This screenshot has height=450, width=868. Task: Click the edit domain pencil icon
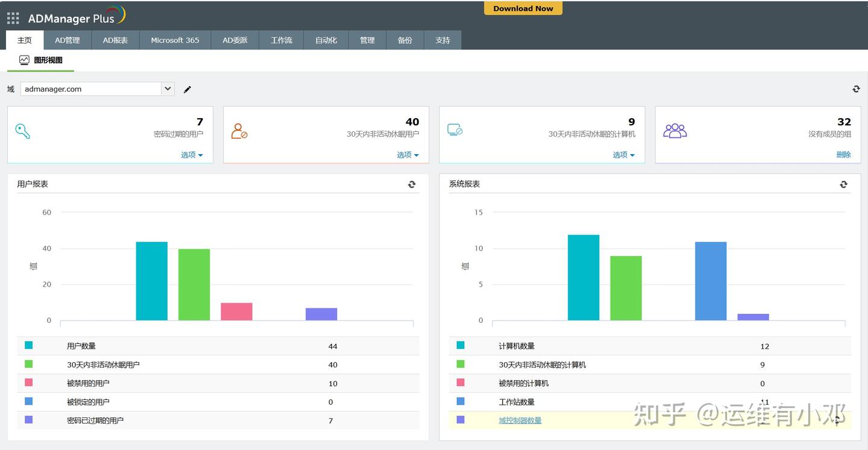pos(187,89)
